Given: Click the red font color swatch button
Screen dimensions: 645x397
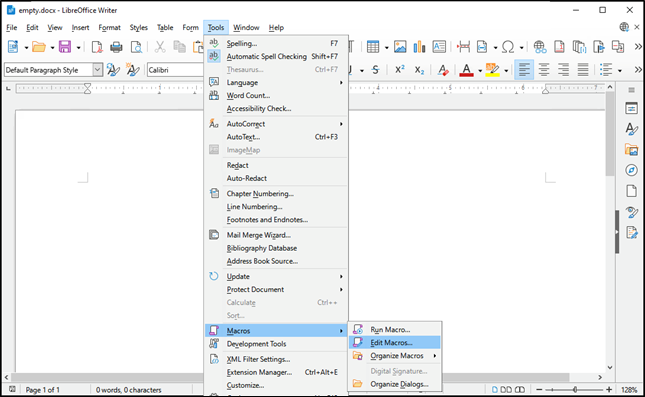Looking at the screenshot, I should [x=466, y=70].
